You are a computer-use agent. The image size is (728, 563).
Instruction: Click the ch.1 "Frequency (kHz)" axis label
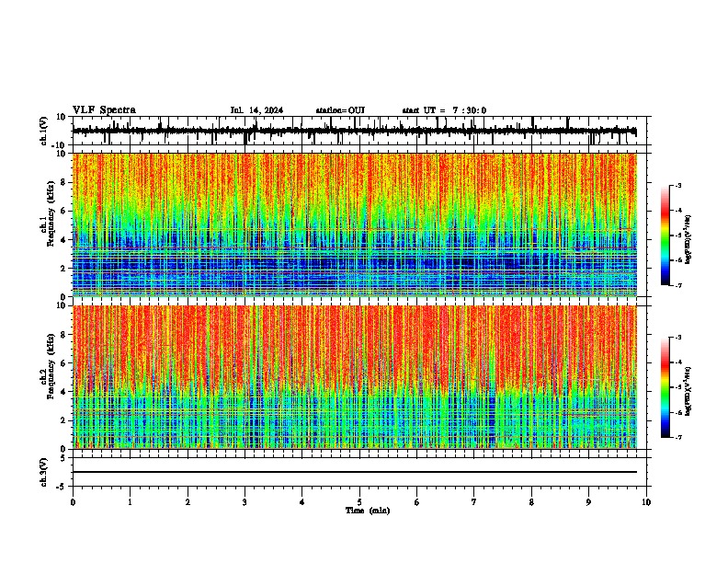51,213
